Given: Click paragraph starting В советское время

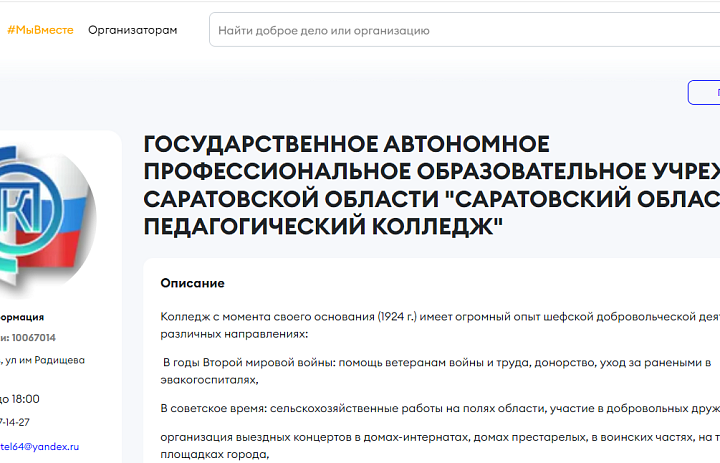Looking at the screenshot, I should [440, 408].
